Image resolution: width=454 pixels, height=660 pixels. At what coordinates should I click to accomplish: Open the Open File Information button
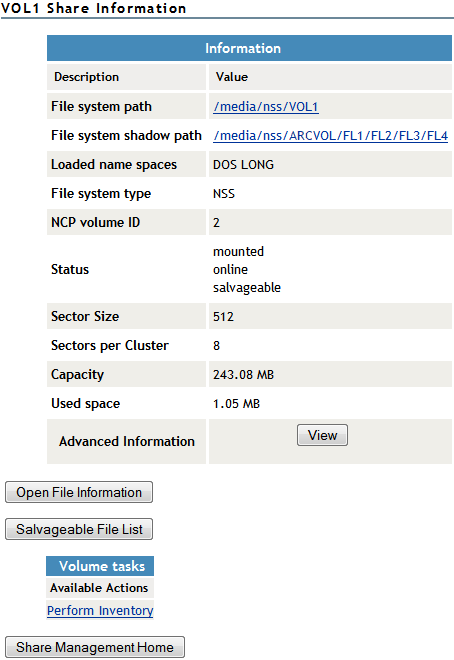(79, 492)
